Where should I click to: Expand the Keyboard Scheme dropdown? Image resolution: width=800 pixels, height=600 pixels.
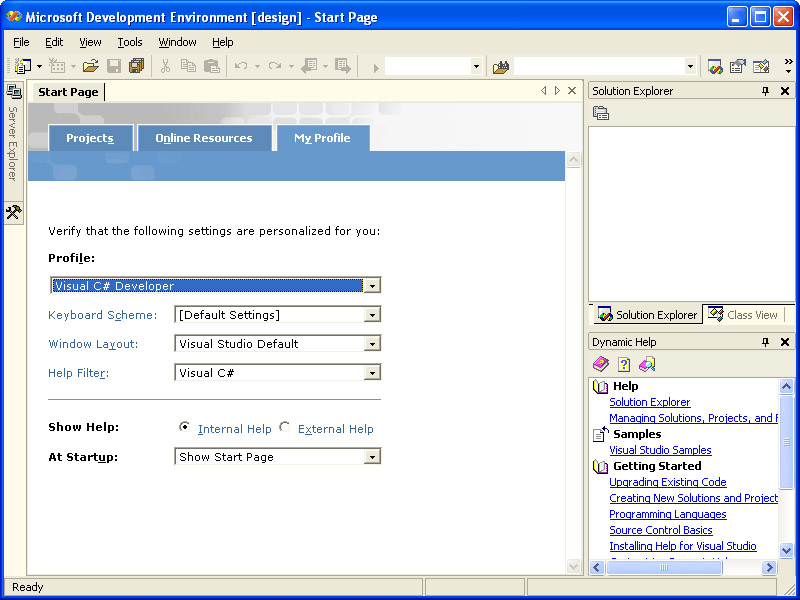point(372,315)
